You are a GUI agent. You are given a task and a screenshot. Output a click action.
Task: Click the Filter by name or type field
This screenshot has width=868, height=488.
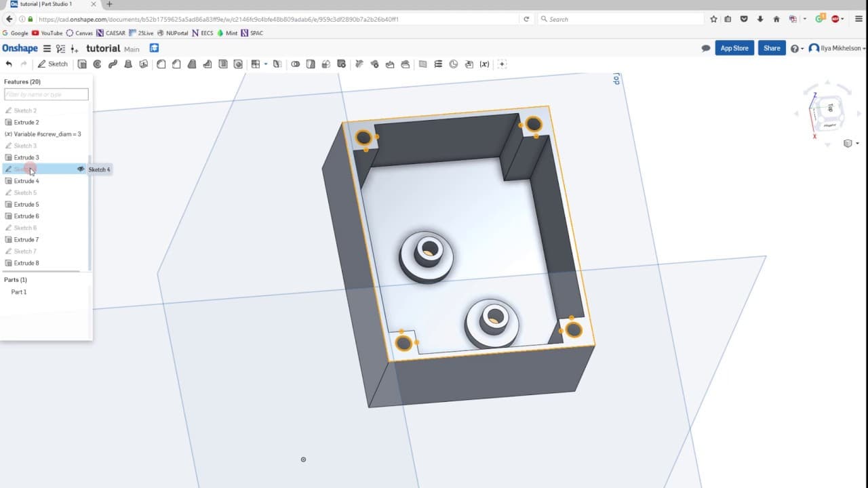click(x=46, y=94)
